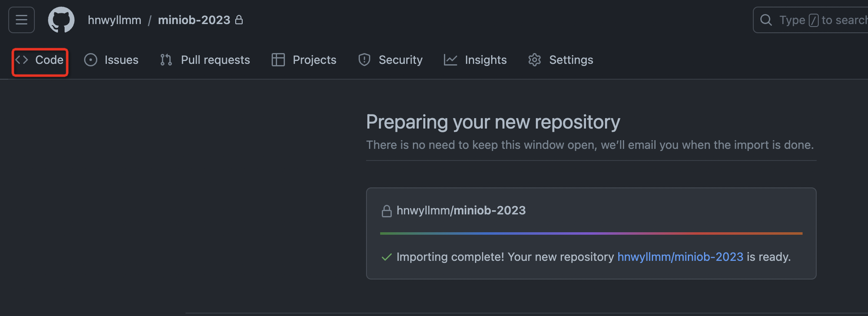This screenshot has height=316, width=868.
Task: Switch to the Projects tab
Action: pyautogui.click(x=304, y=60)
